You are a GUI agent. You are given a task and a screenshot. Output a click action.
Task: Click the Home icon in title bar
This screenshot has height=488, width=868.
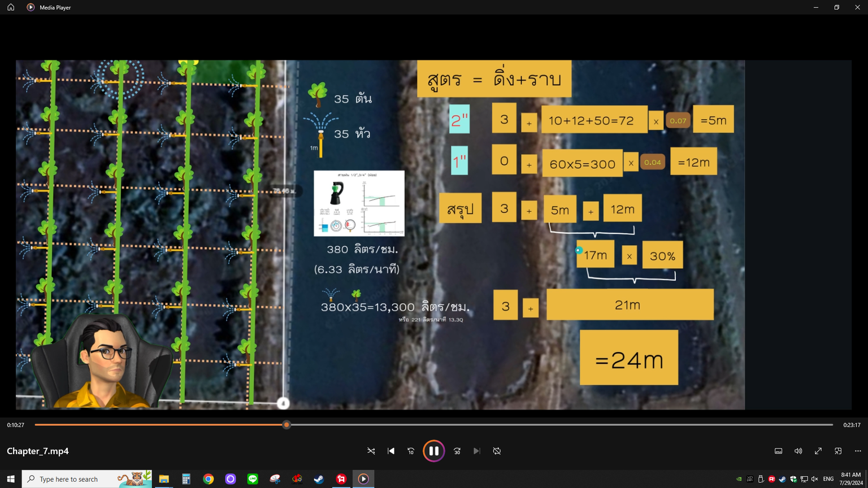coord(11,7)
